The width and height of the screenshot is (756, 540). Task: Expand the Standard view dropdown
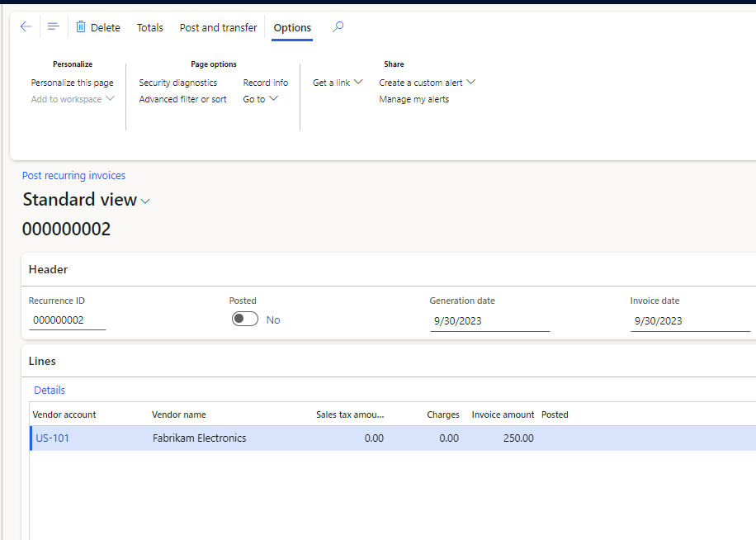point(145,201)
